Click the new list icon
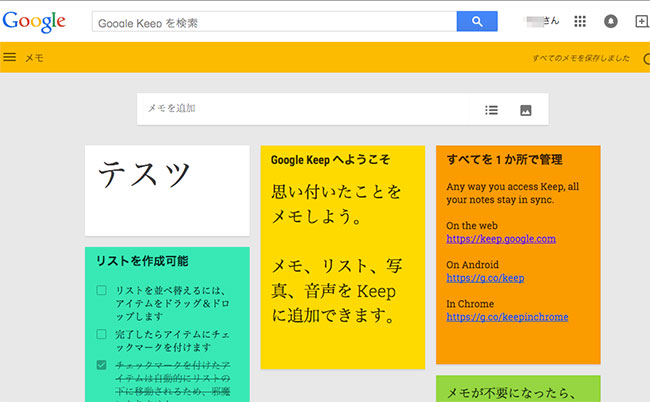This screenshot has width=650, height=402. click(x=492, y=110)
